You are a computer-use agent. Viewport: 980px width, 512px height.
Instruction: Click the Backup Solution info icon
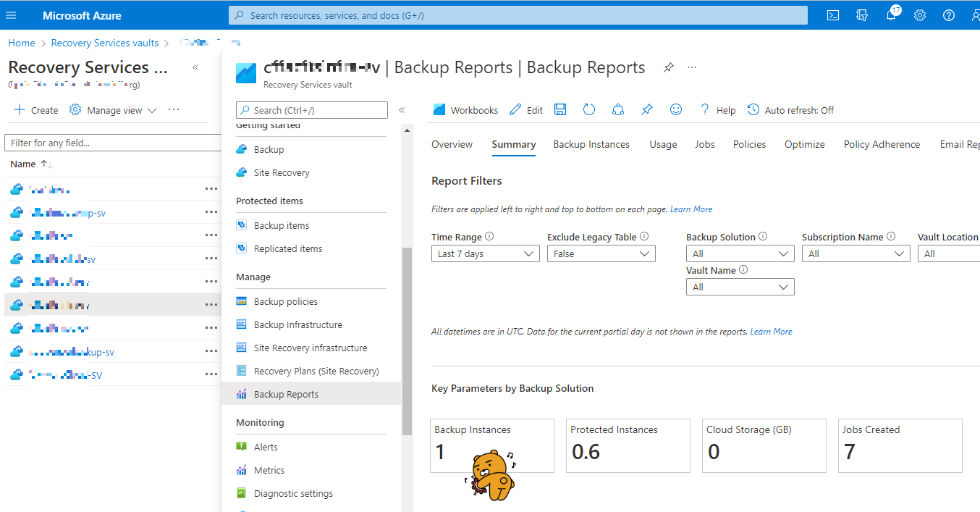pyautogui.click(x=763, y=237)
